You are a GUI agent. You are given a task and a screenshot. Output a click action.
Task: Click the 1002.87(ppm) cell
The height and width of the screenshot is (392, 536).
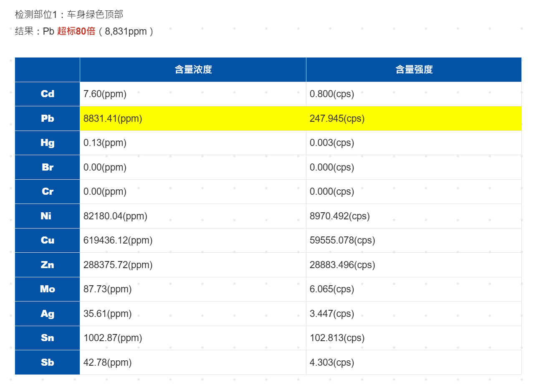coord(193,338)
